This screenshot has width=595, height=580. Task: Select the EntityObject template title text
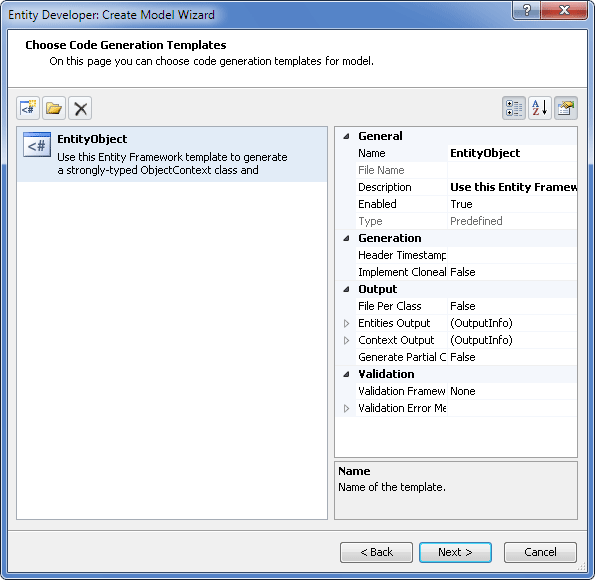[x=92, y=139]
